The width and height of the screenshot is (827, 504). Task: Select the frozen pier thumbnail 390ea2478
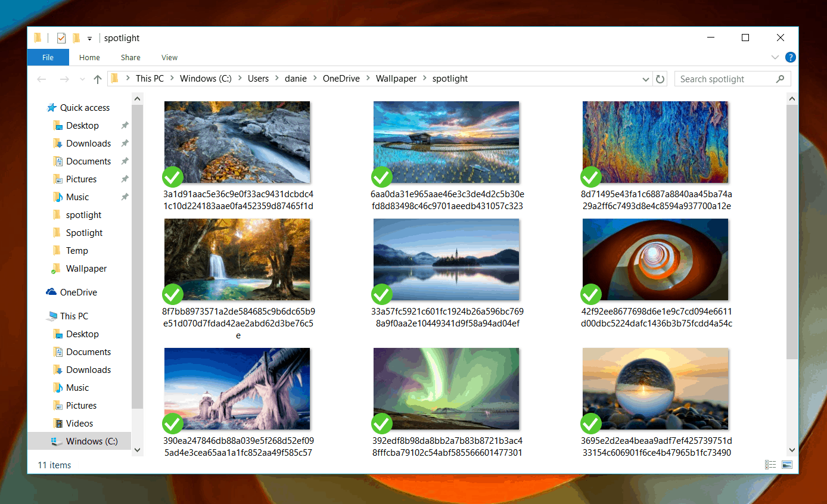coord(237,389)
